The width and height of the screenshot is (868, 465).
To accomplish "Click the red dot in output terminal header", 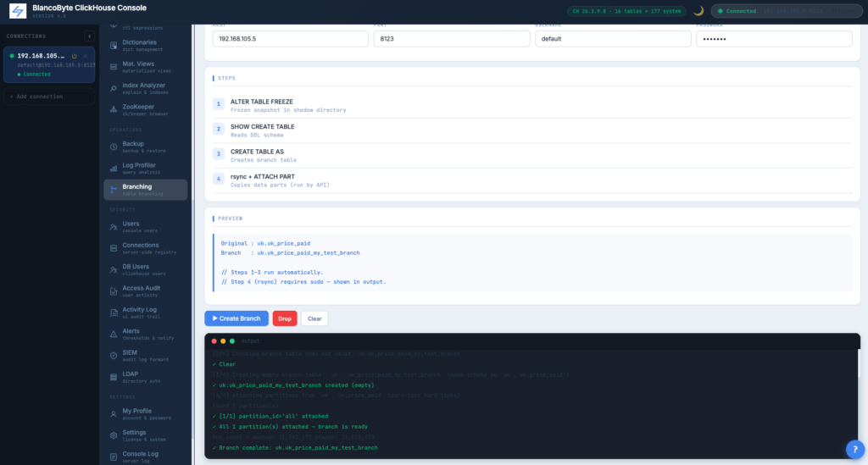I will (x=214, y=341).
